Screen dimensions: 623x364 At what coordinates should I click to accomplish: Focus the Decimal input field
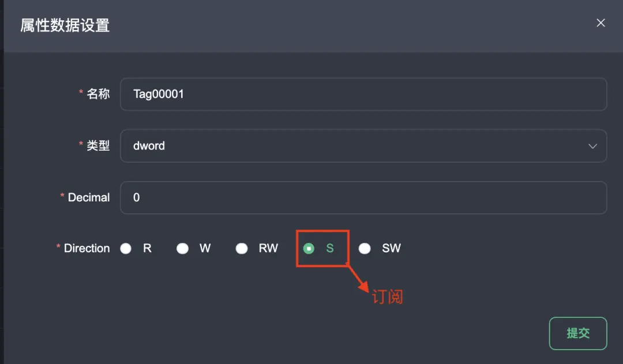point(363,197)
